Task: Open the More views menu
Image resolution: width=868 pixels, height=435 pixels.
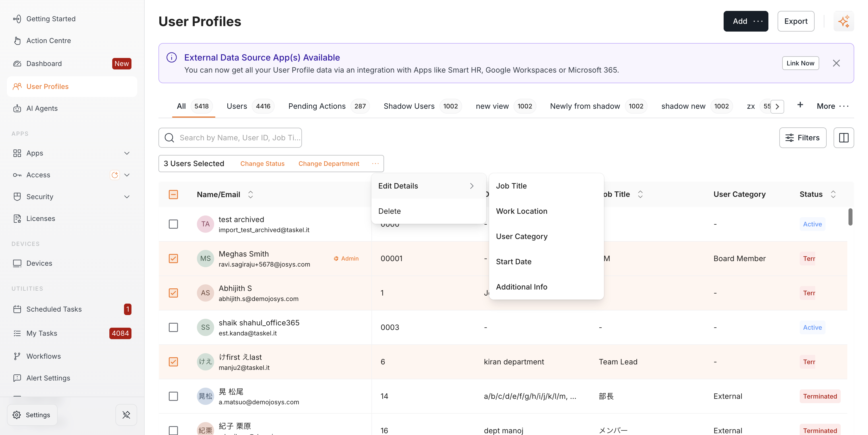Action: click(833, 106)
